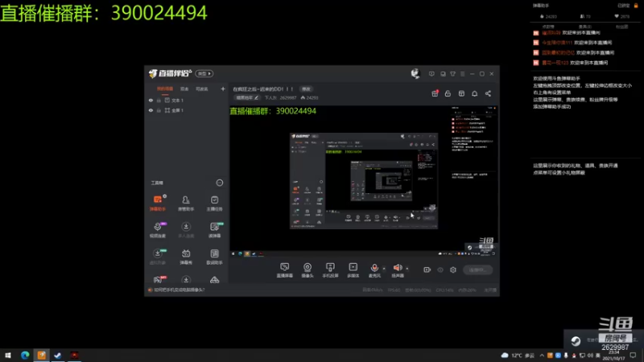Toggle lock on 文本 1 source
Screen dimensions: 644x362
click(x=159, y=100)
